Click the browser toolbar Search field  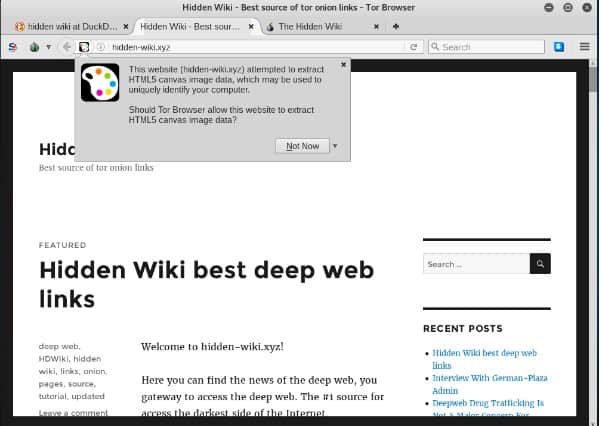point(486,47)
